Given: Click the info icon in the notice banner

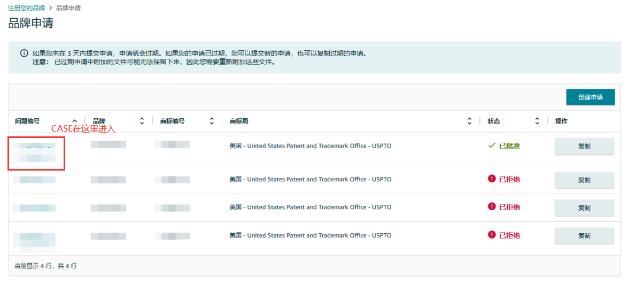Looking at the screenshot, I should [24, 53].
